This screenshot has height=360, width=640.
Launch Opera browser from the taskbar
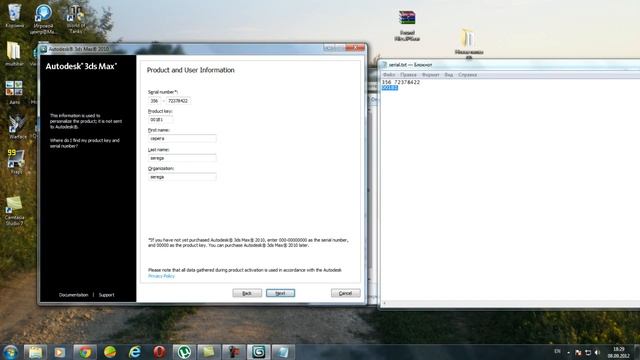pos(160,352)
